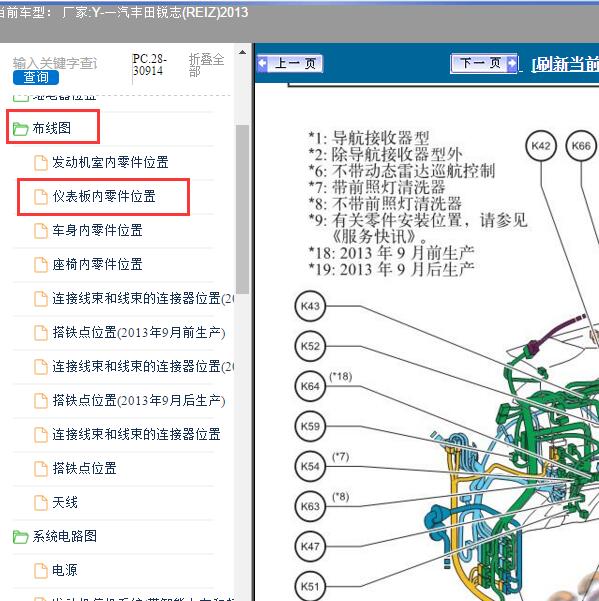Open 仪表板内零件位置 page
Viewport: 599px width, 601px height.
pos(104,196)
